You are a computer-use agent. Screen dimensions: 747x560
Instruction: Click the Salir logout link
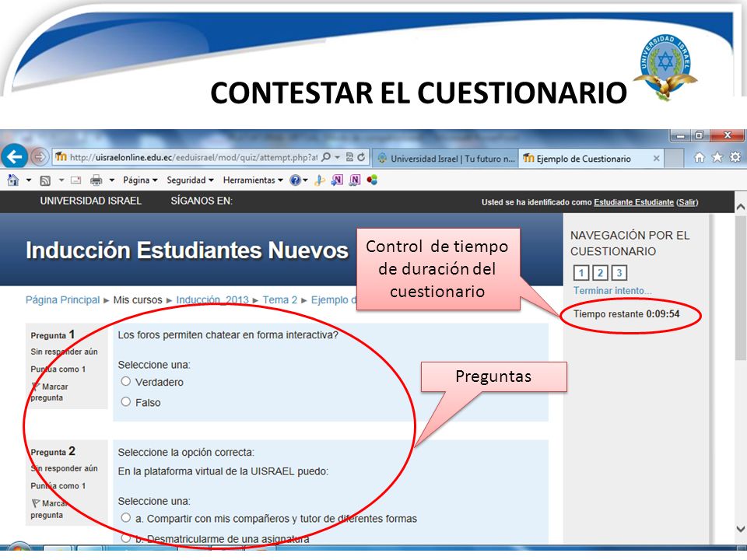point(687,202)
